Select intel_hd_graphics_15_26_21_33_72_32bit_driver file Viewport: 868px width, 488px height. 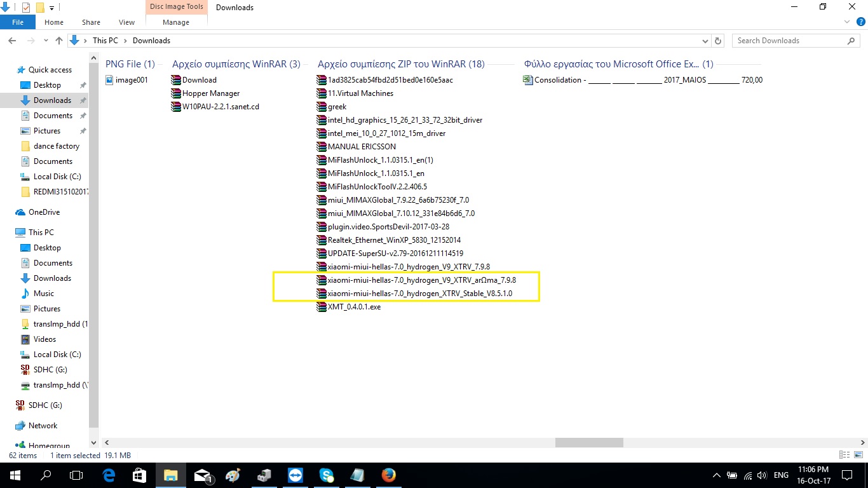pos(400,120)
